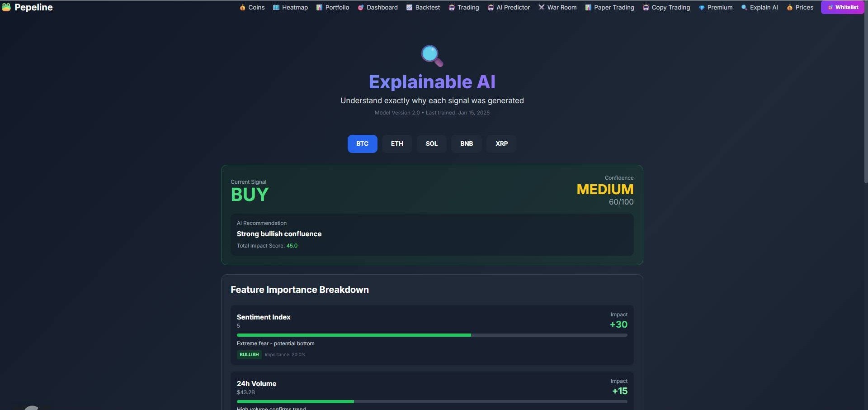
Task: Click the large magnifying glass header icon
Action: (432, 56)
